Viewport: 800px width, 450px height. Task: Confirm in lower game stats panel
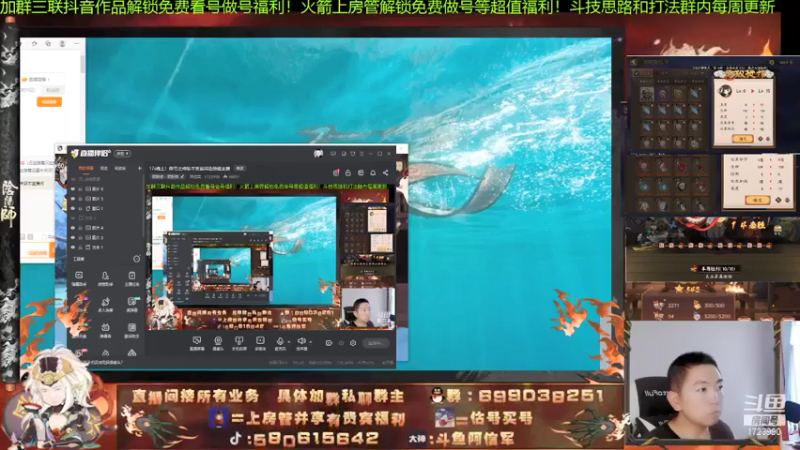pos(757,199)
